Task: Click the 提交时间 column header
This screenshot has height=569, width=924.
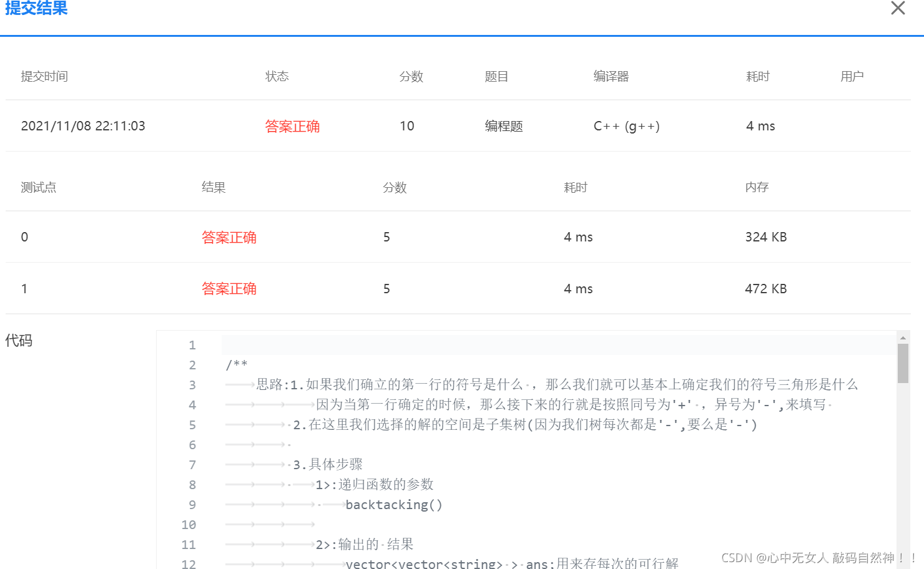Action: (x=44, y=76)
